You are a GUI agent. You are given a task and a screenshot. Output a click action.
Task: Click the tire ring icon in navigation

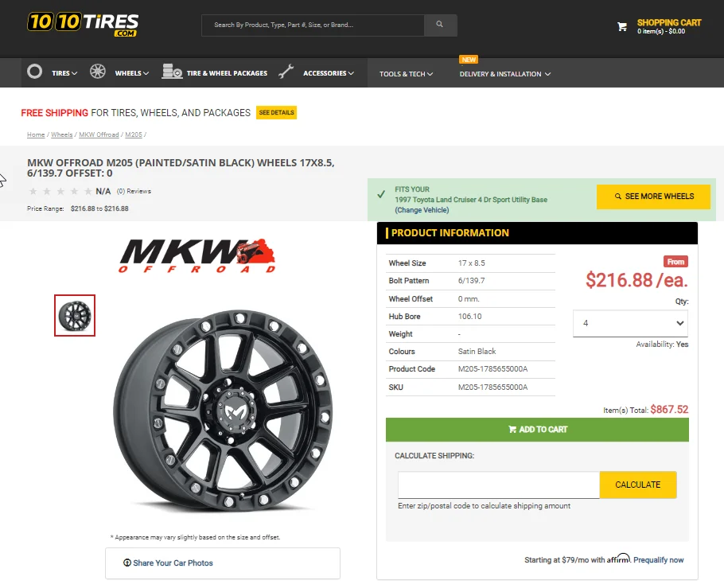(x=35, y=72)
